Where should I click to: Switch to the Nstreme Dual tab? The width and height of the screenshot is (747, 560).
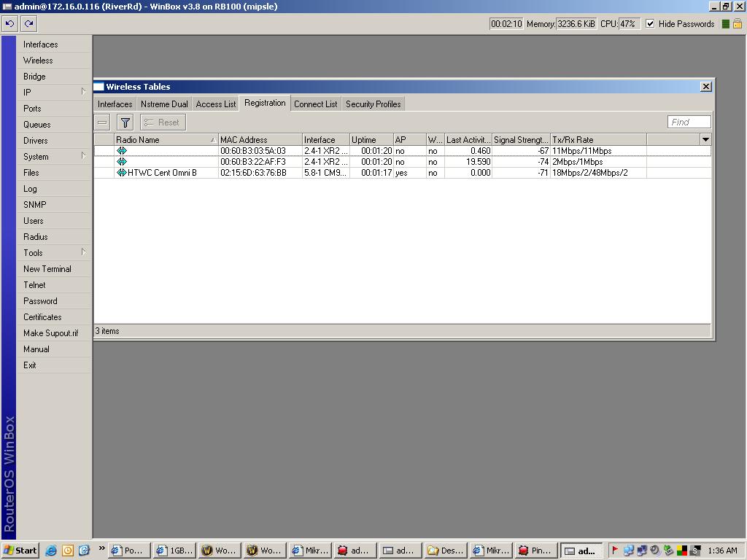tap(164, 104)
